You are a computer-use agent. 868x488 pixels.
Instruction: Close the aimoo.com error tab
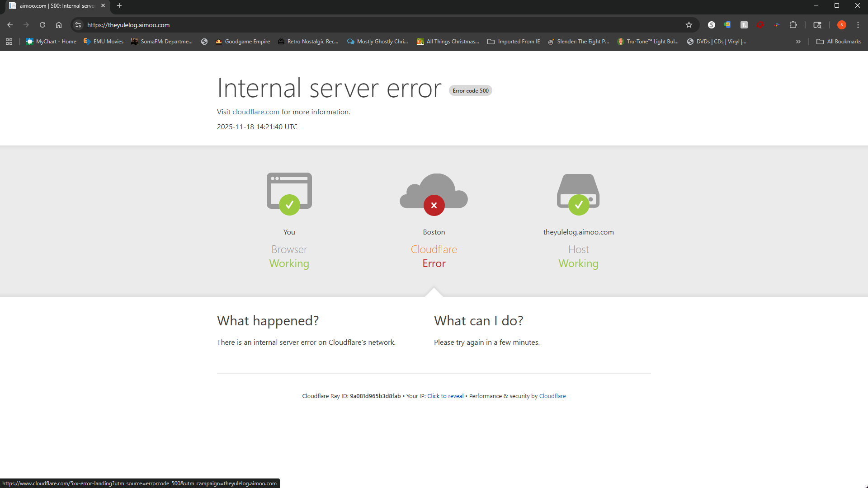[103, 6]
